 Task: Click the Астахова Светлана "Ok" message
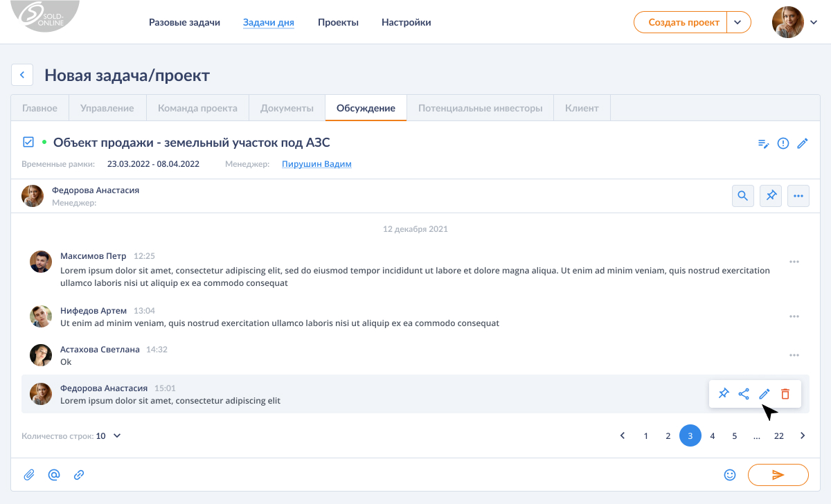coord(66,362)
